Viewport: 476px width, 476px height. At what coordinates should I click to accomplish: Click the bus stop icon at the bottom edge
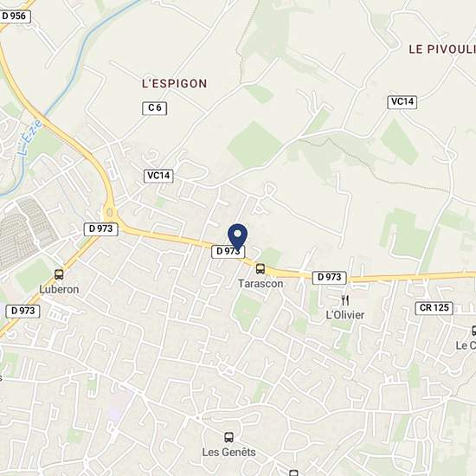[x=293, y=473]
